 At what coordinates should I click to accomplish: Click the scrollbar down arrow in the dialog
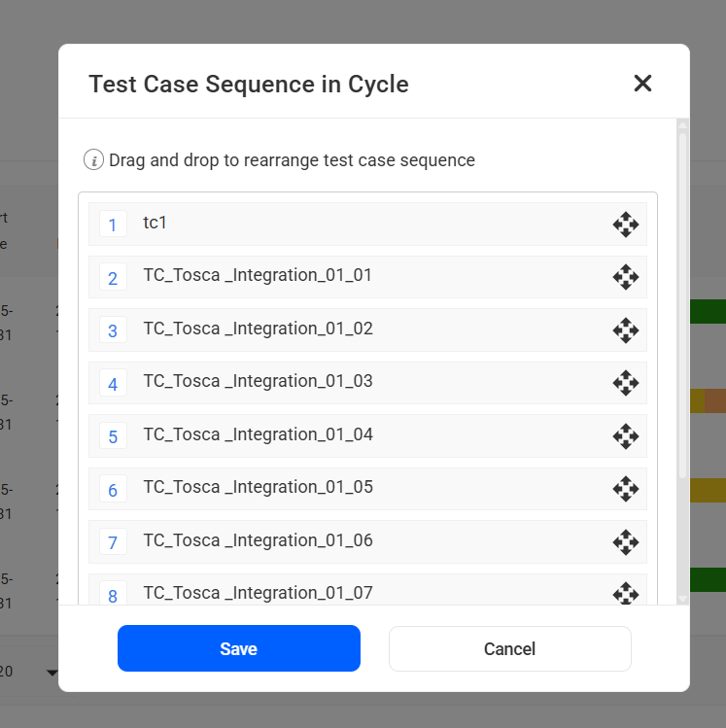[x=682, y=599]
